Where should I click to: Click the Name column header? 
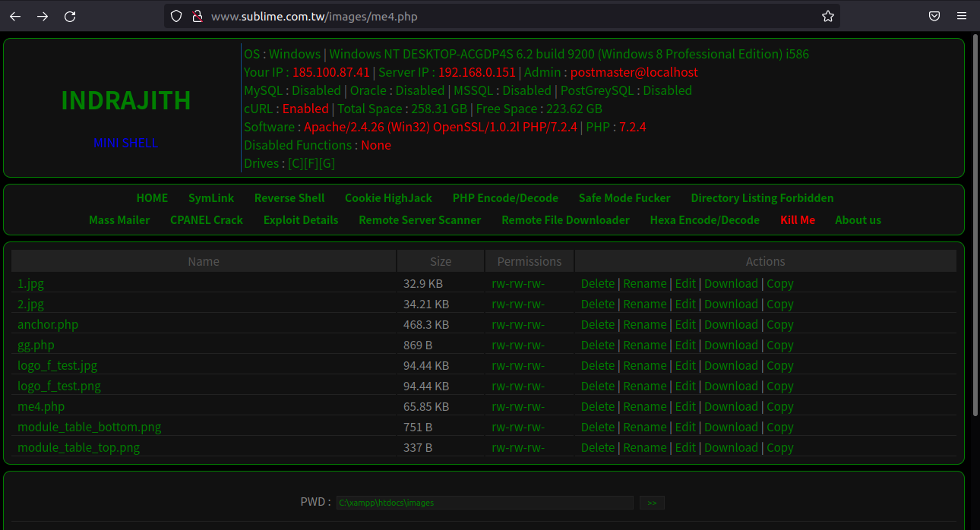point(204,261)
